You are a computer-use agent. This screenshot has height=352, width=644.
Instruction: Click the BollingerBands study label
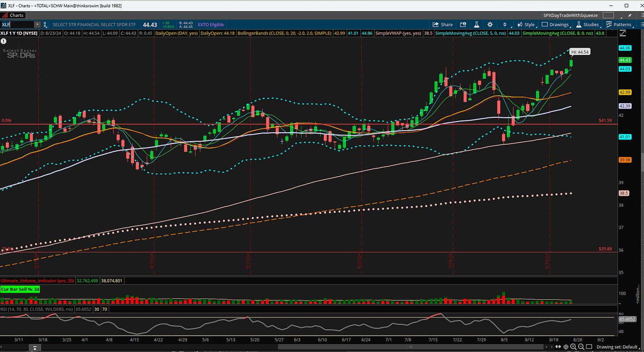(284, 33)
